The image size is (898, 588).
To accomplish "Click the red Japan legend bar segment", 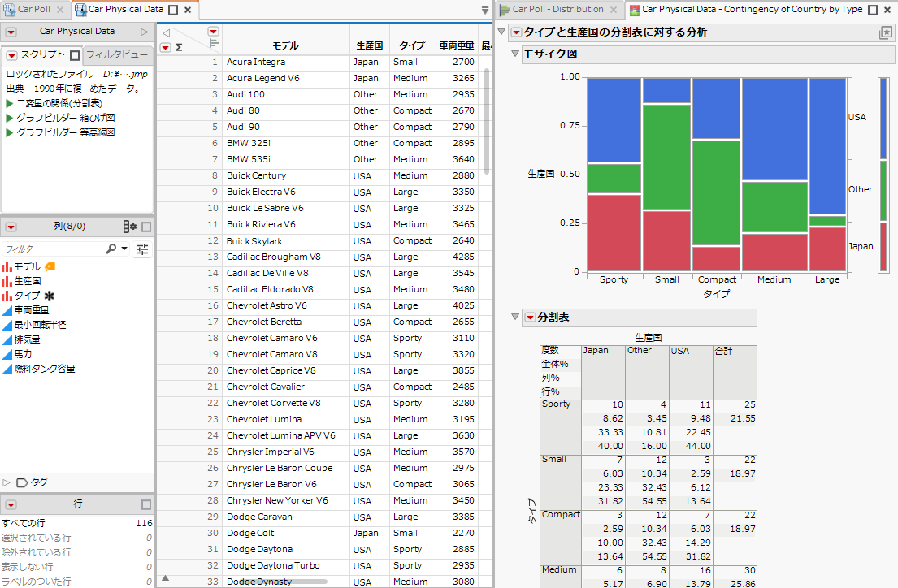I will [x=883, y=247].
